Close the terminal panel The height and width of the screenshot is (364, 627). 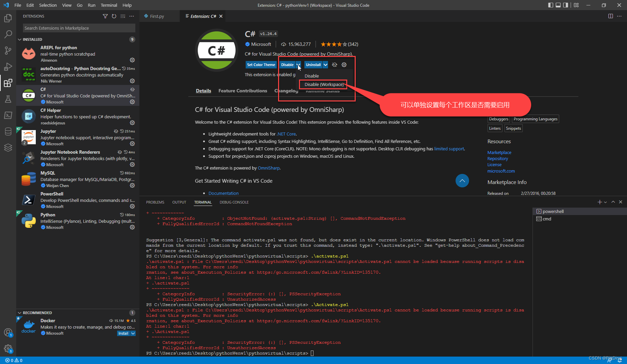[621, 202]
